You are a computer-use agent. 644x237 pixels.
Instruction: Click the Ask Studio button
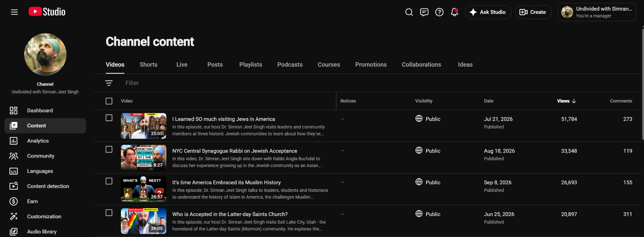point(488,12)
